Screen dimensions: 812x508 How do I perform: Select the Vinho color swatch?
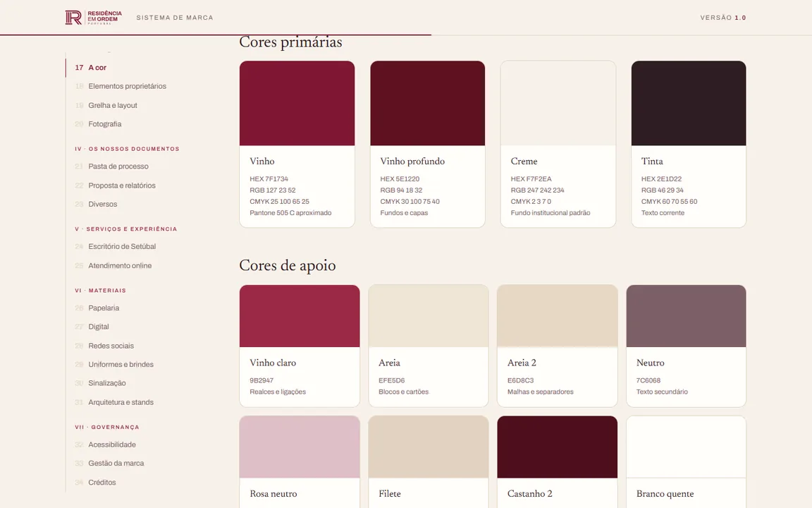[x=297, y=103]
